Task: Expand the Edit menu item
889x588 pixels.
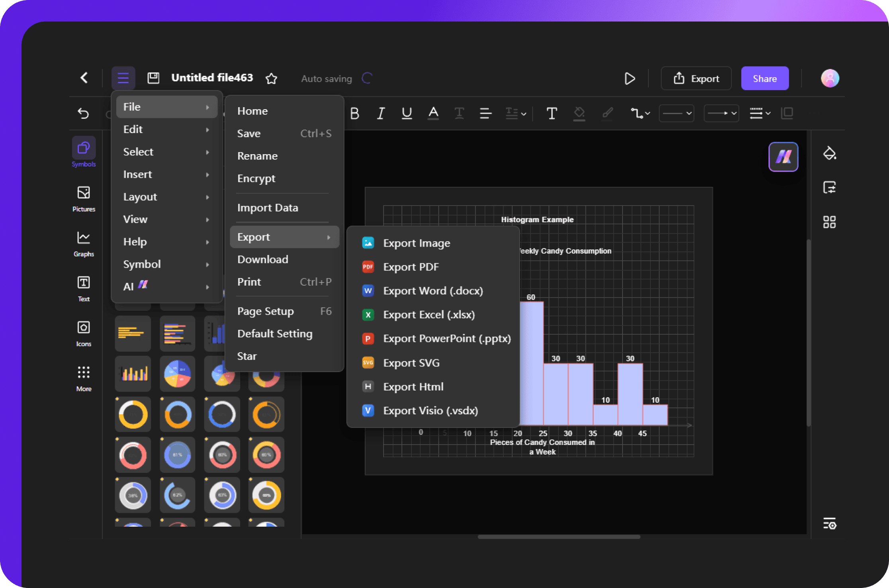Action: (x=165, y=129)
